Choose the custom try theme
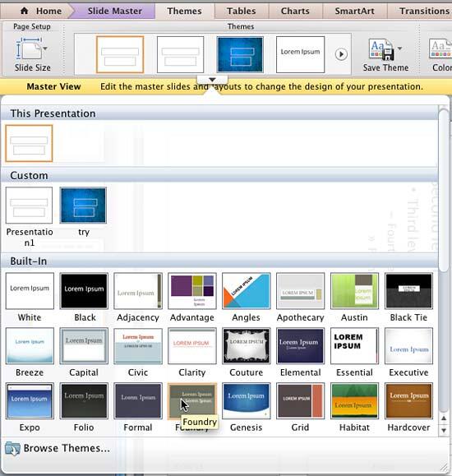Image resolution: width=452 pixels, height=476 pixels. 83,206
